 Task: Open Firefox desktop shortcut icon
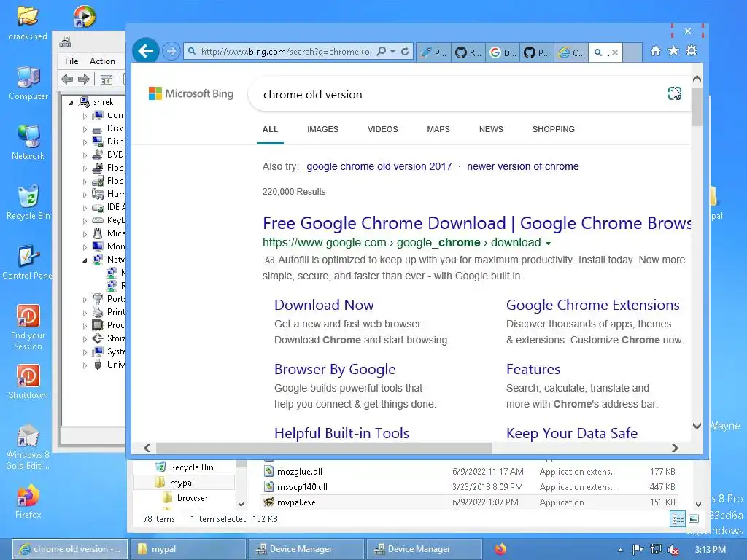tap(28, 501)
